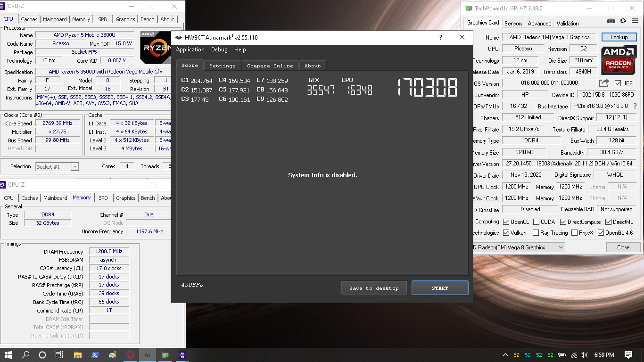This screenshot has height=362, width=644.
Task: Open the Windows Start menu
Action: click(x=9, y=355)
